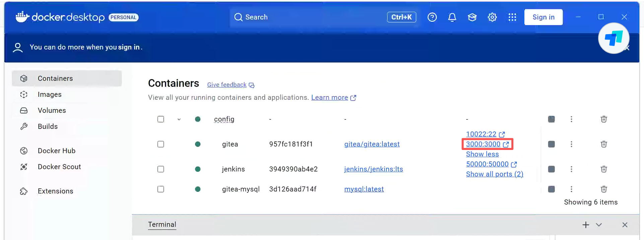Screen dimensions: 644x240
Task: Click the Ctrl+K shortcut badge
Action: coord(402,17)
